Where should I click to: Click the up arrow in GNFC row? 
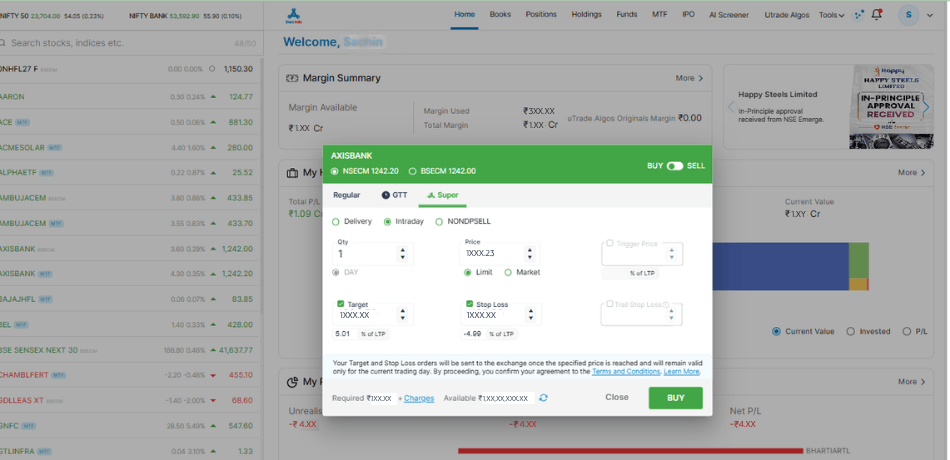213,426
